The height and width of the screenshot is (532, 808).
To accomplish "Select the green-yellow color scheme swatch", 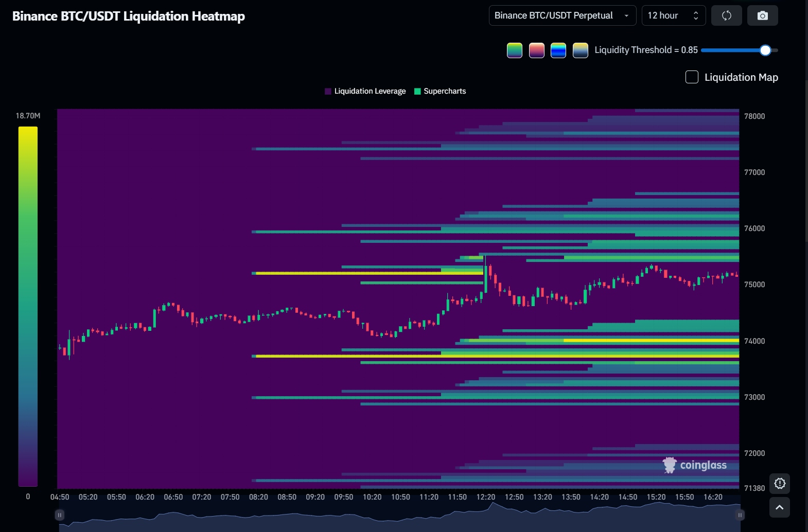I will [515, 50].
